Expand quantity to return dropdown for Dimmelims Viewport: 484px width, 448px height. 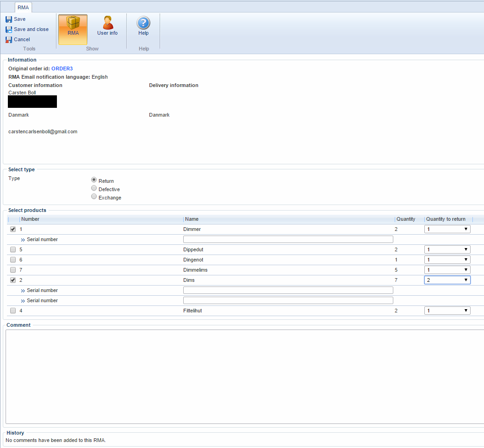(x=447, y=270)
